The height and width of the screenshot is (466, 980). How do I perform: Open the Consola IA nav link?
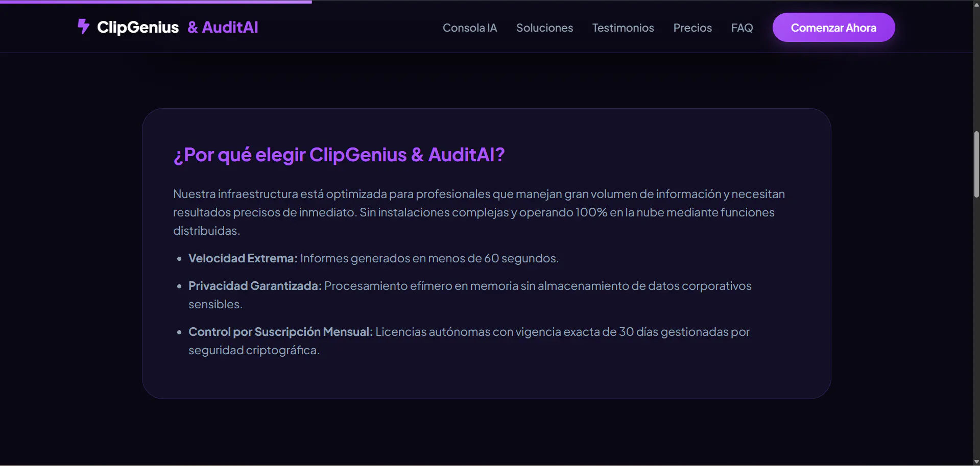470,28
